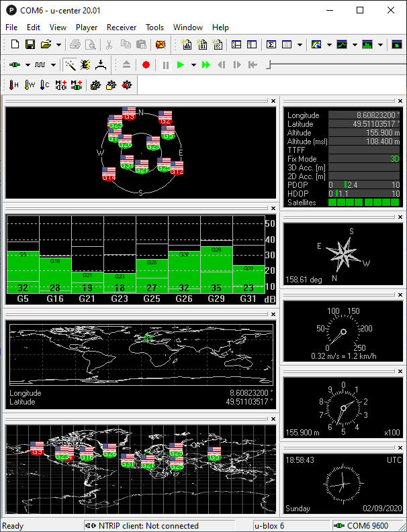Open the Player menu

pos(87,28)
